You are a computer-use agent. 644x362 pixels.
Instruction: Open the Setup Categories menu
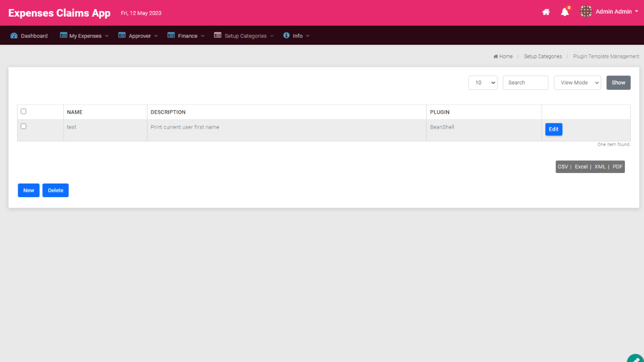point(244,36)
